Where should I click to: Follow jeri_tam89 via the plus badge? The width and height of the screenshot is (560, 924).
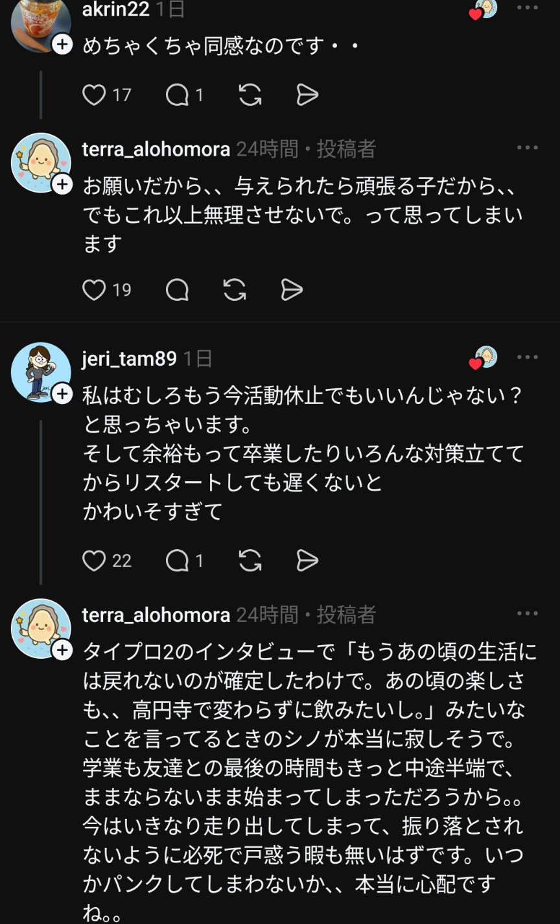tap(62, 393)
